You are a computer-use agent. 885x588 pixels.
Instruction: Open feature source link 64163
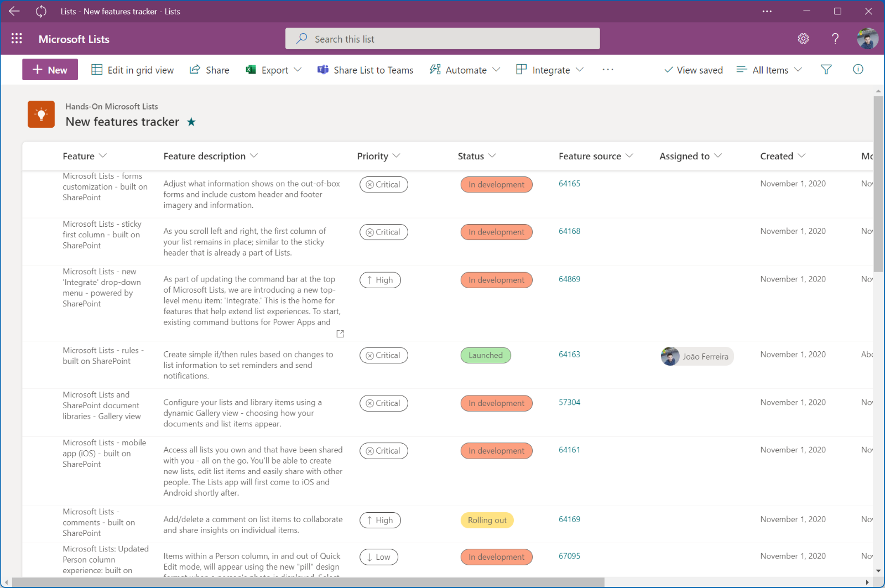[569, 355]
